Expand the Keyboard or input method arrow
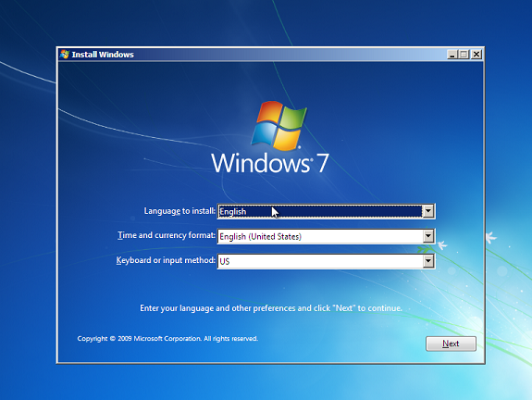Image resolution: width=532 pixels, height=400 pixels. tap(428, 261)
